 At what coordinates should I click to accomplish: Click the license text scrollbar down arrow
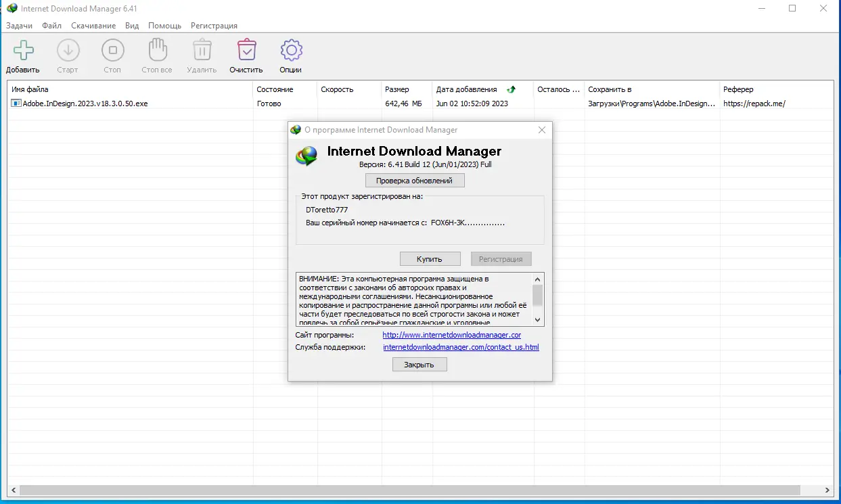(538, 319)
